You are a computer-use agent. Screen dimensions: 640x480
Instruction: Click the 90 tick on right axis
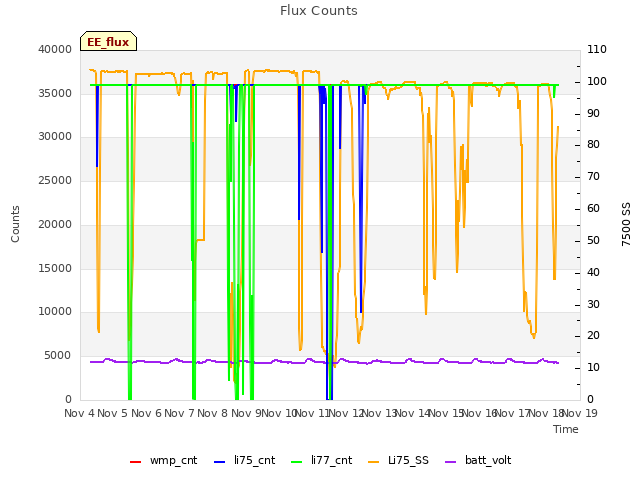[x=593, y=113]
